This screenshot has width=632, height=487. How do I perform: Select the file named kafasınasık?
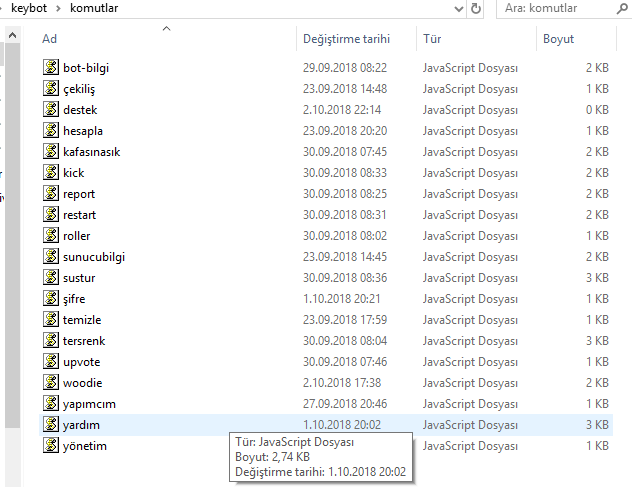coord(91,152)
